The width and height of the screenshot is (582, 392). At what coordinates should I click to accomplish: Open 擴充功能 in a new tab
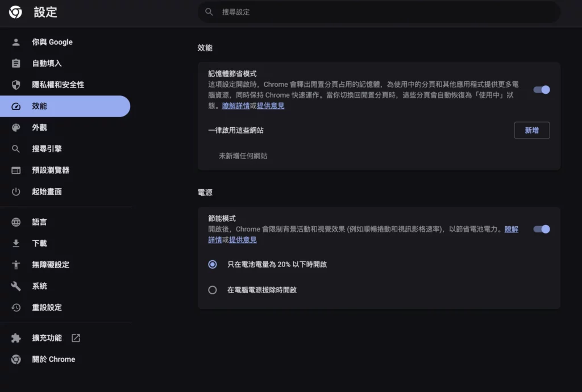coord(65,338)
